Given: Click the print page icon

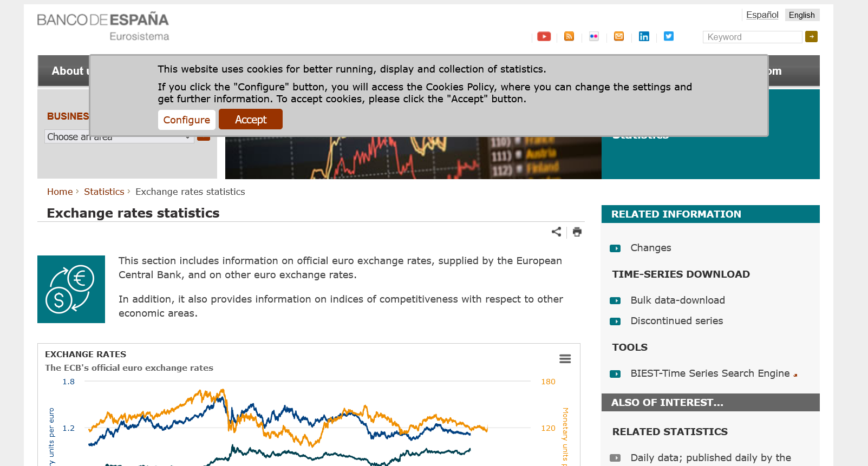Looking at the screenshot, I should click(577, 232).
